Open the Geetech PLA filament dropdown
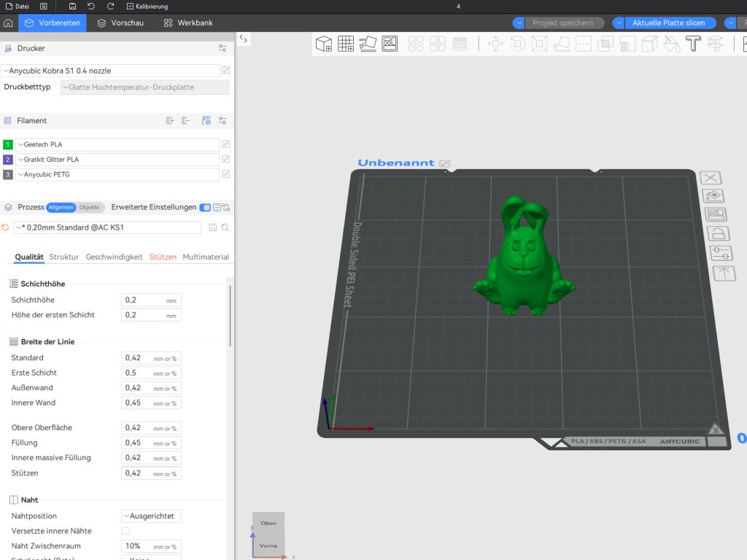The image size is (747, 560). (x=117, y=144)
